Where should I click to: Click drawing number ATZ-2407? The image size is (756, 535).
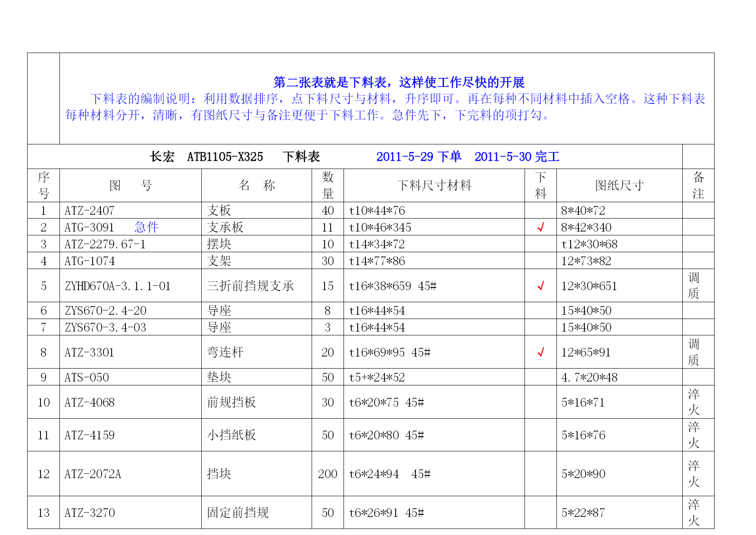pyautogui.click(x=90, y=211)
